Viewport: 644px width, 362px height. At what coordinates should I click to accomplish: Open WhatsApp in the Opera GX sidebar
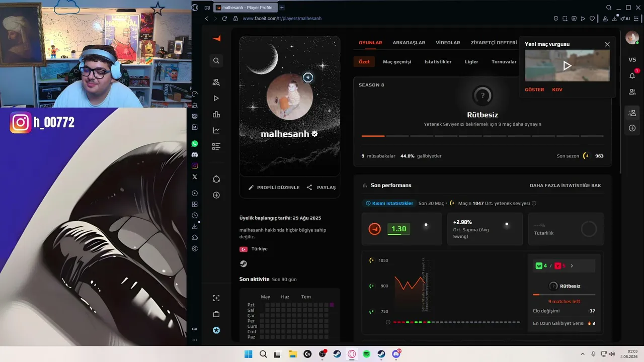click(x=195, y=144)
